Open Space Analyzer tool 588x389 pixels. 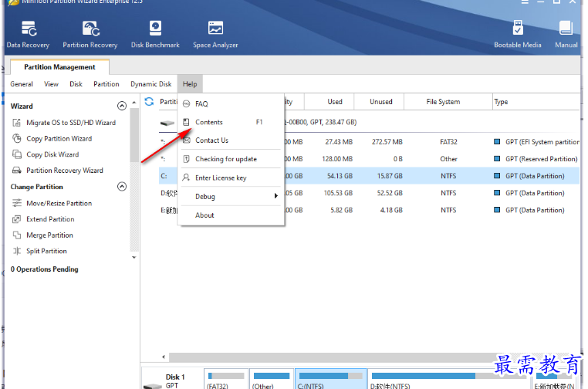215,35
